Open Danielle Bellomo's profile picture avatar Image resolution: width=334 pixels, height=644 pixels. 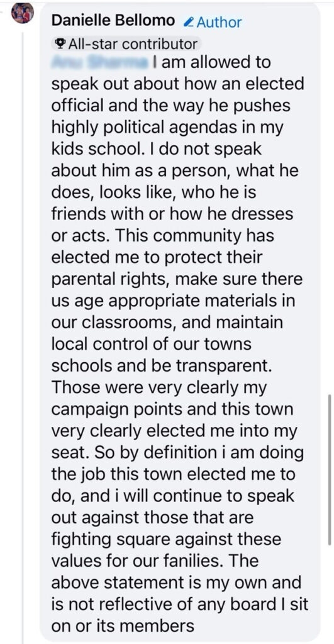tap(23, 13)
